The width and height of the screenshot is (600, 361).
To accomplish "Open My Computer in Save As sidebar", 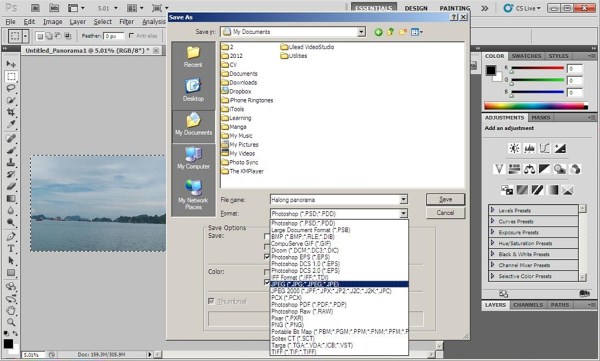I will (193, 158).
